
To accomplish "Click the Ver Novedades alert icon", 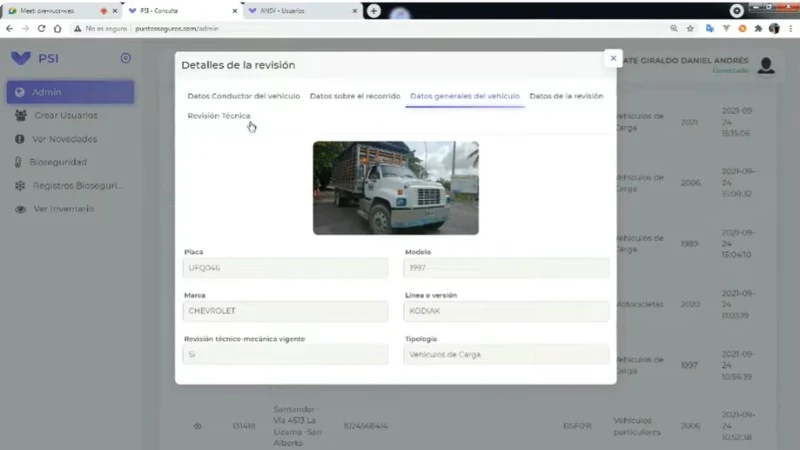I will point(20,139).
